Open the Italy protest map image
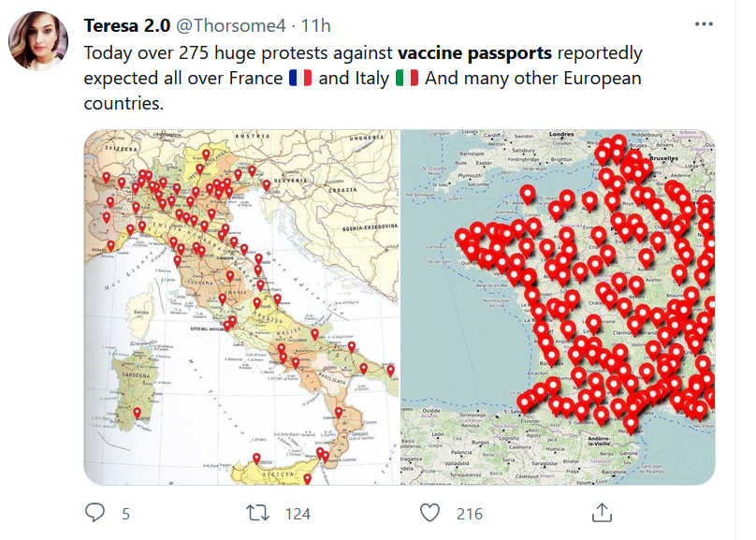 [x=241, y=307]
